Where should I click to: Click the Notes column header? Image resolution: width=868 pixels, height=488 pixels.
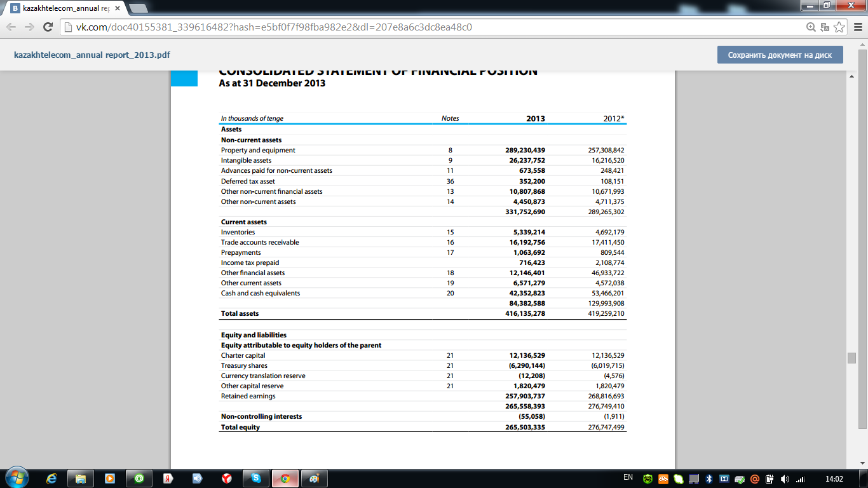[x=450, y=118]
